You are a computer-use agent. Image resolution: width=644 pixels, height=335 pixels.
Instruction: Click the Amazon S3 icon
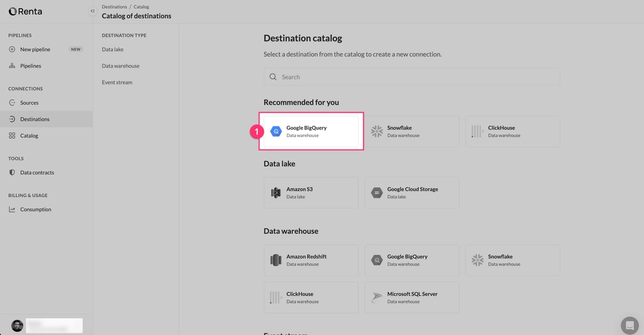[x=276, y=193]
